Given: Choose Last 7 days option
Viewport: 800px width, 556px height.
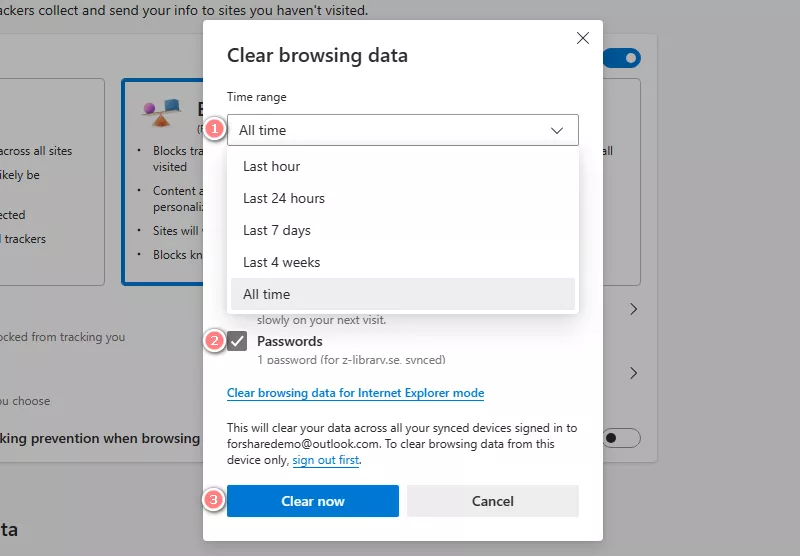Looking at the screenshot, I should (403, 231).
